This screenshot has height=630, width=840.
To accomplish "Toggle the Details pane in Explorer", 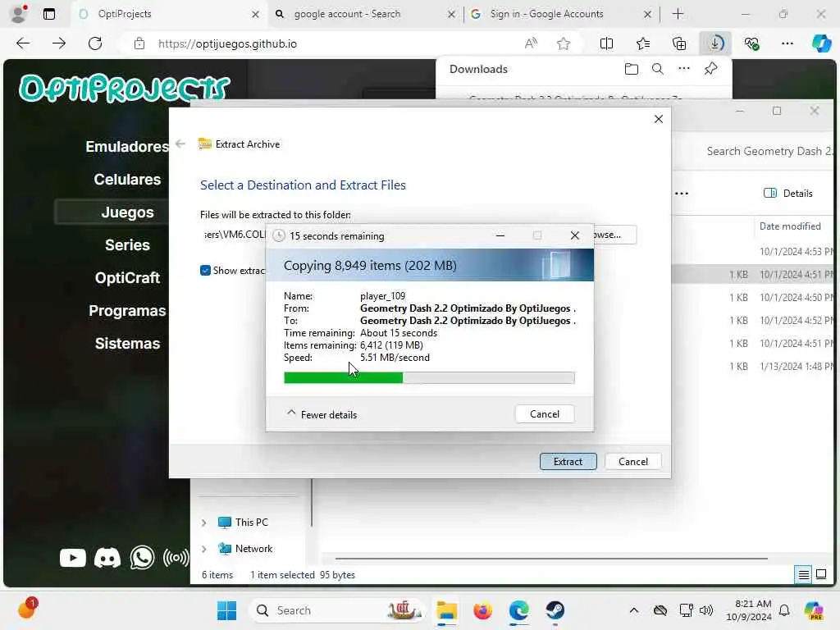I will [x=787, y=193].
